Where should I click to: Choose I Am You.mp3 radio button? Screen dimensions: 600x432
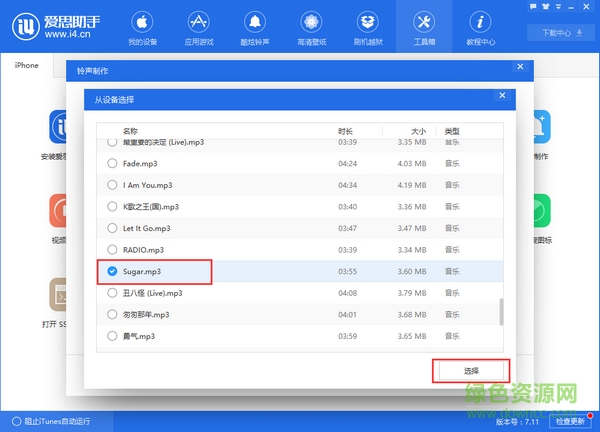point(112,185)
